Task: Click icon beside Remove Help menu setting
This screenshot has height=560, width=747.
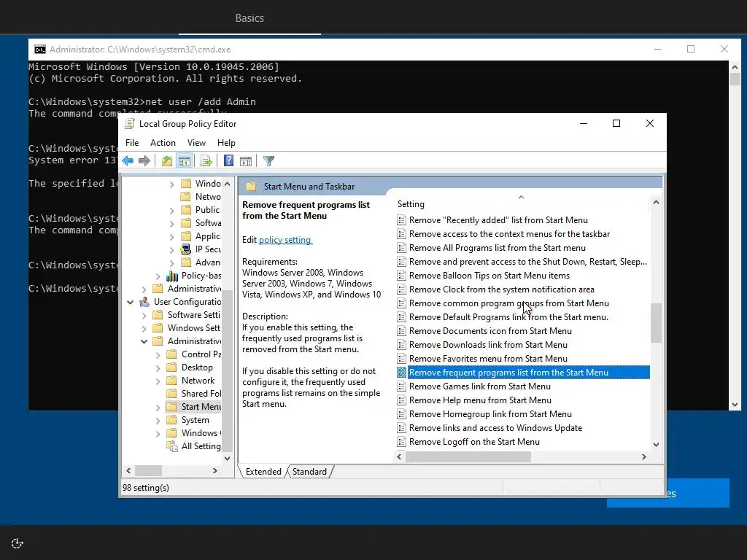Action: tap(402, 400)
